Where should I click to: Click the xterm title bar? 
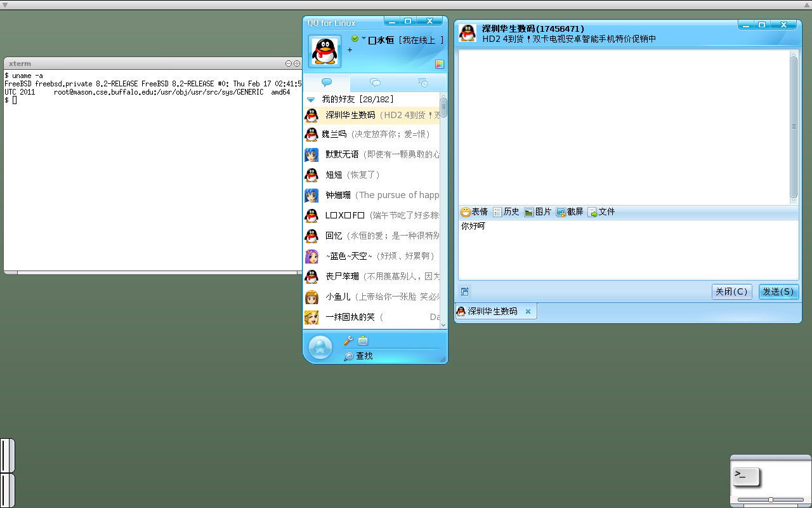152,63
